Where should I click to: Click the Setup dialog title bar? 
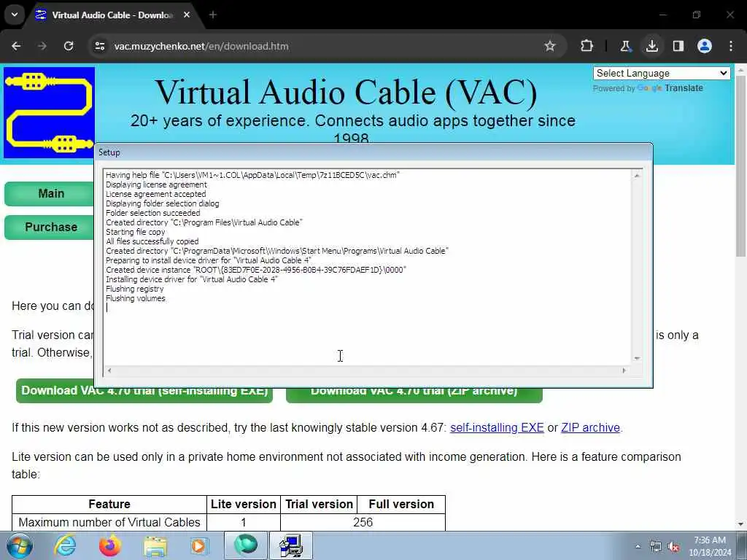(373, 152)
